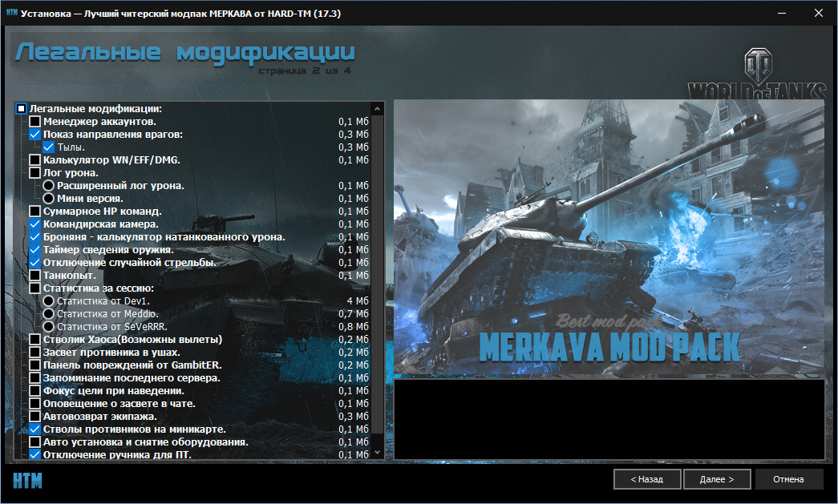Image resolution: width=838 pixels, height=504 pixels.
Task: Select 'Мини версия.' radio button
Action: point(49,199)
